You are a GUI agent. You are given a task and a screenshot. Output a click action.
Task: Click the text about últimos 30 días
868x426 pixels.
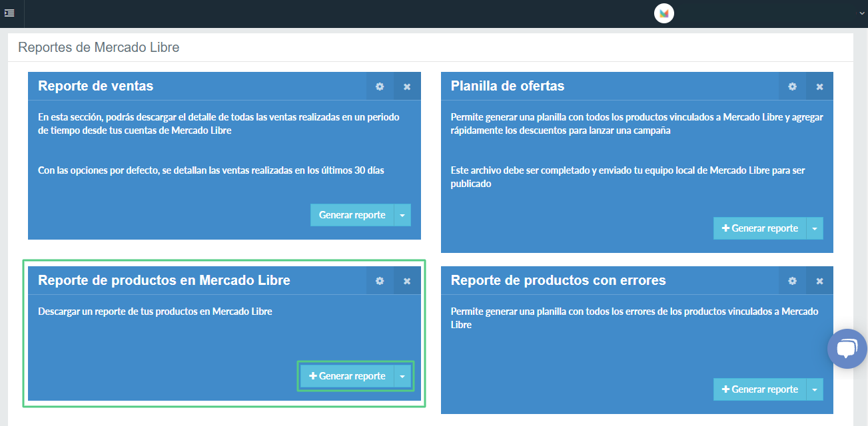[211, 170]
